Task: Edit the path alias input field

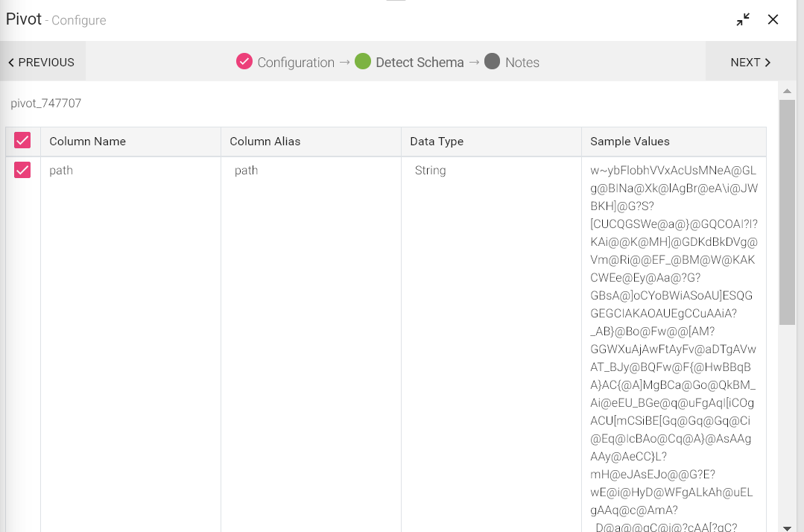Action: (x=309, y=171)
